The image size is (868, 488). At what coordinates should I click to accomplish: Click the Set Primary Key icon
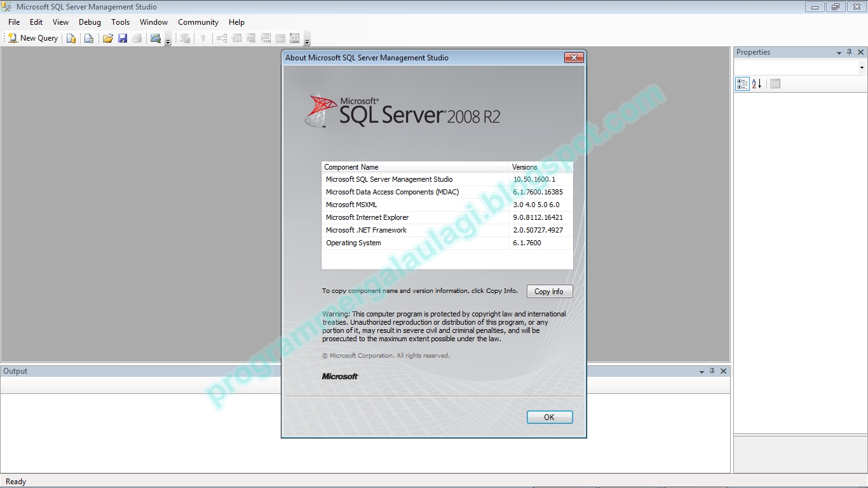pyautogui.click(x=203, y=38)
